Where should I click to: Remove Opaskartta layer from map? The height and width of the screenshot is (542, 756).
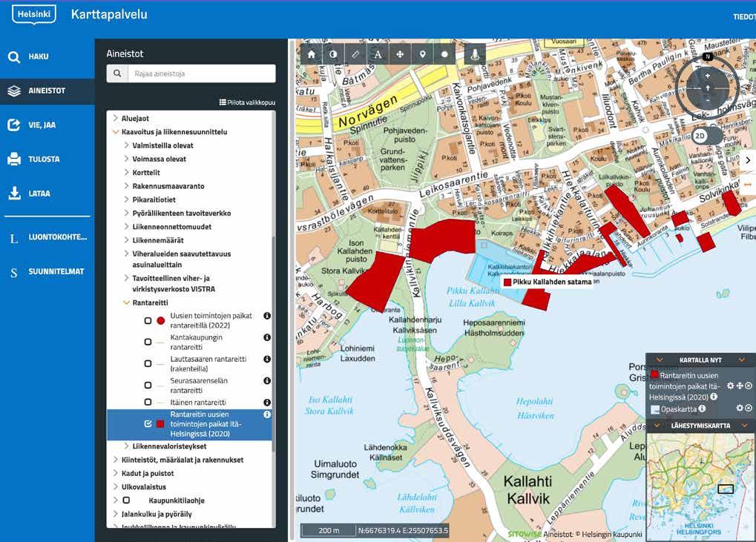(x=749, y=408)
